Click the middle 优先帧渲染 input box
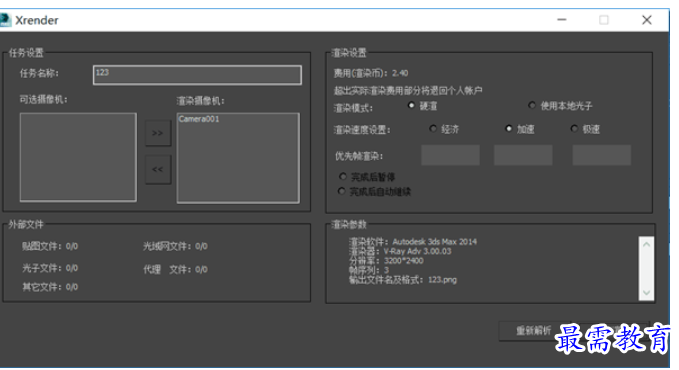 [523, 155]
